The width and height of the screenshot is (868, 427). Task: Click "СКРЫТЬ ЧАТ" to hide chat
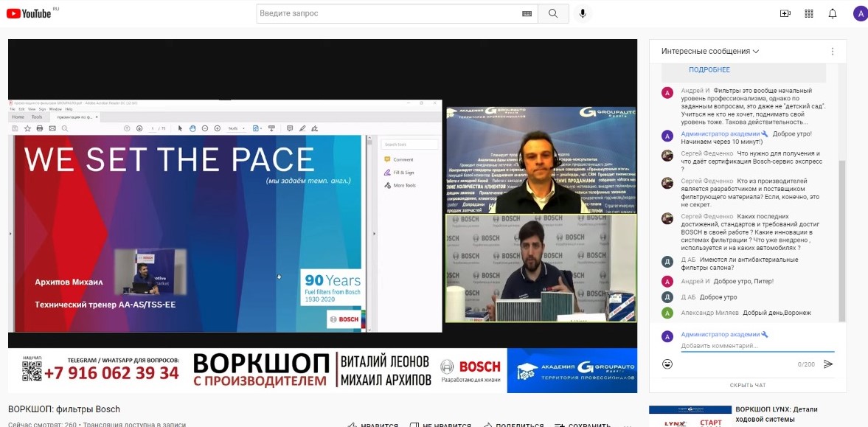[748, 385]
